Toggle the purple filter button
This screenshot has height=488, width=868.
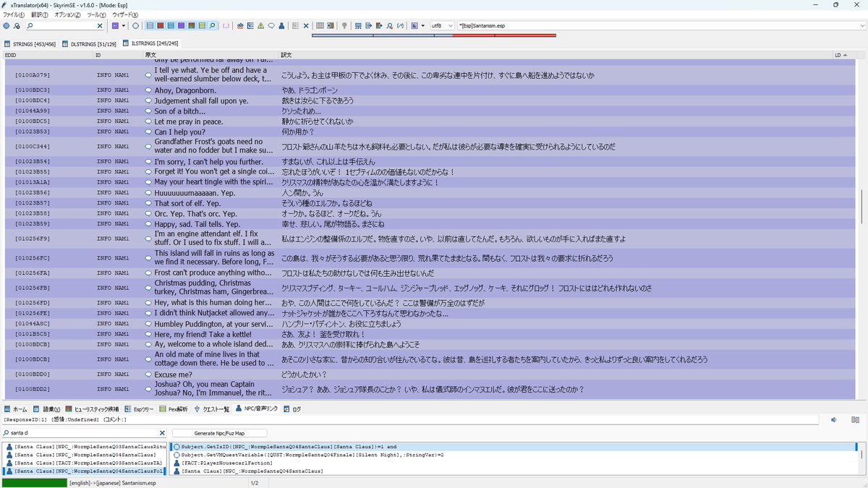pyautogui.click(x=181, y=25)
